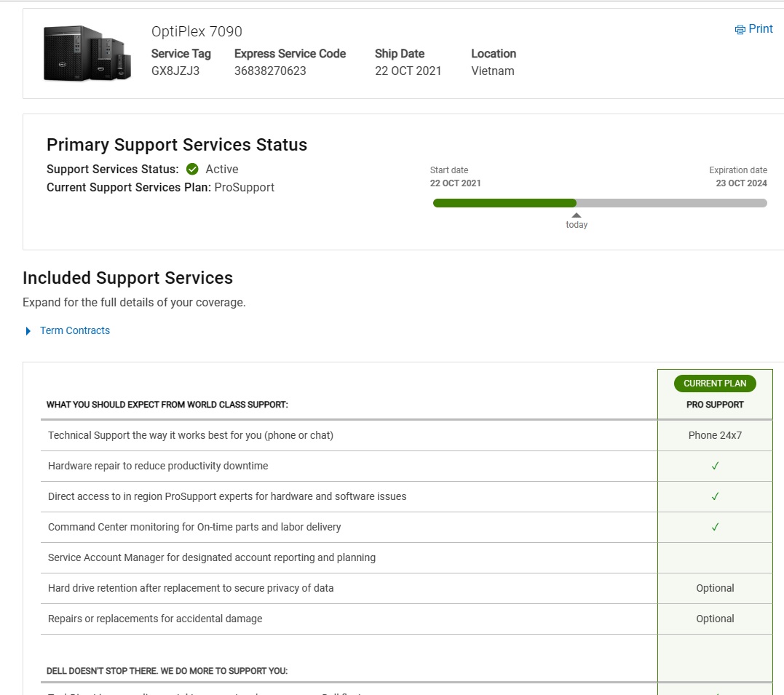Viewport: 784px width, 695px height.
Task: Select Optional for Hard drive retention service
Action: pos(715,588)
